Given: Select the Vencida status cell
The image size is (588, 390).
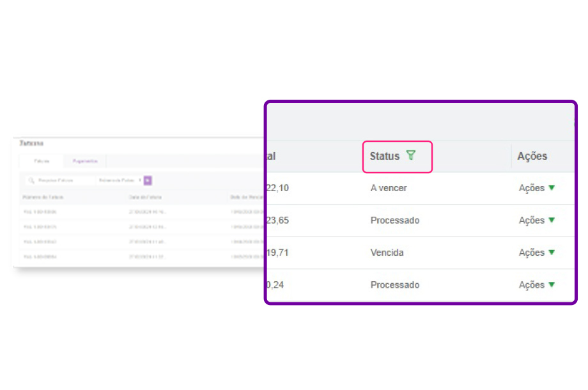Looking at the screenshot, I should tap(387, 253).
